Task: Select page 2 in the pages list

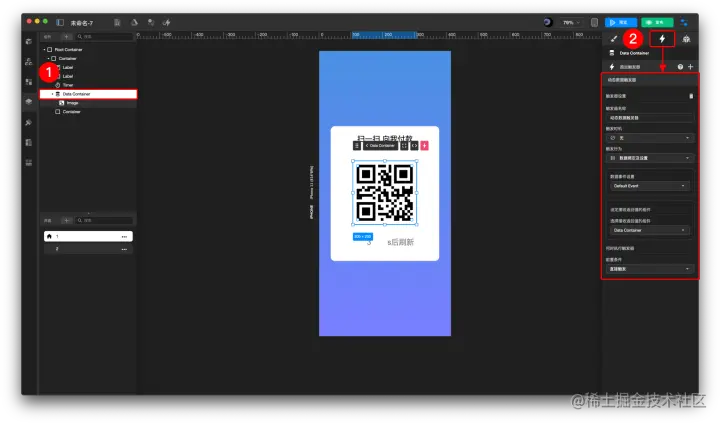Action: pyautogui.click(x=88, y=249)
